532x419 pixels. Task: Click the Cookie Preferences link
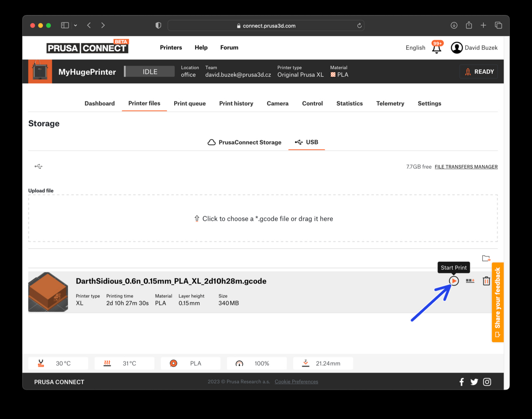coord(296,382)
